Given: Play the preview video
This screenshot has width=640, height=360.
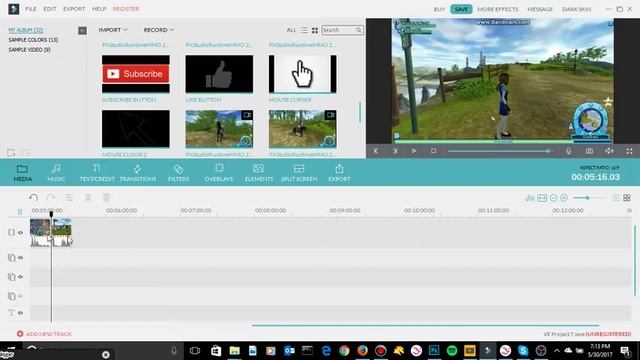Looking at the screenshot, I should tap(414, 151).
